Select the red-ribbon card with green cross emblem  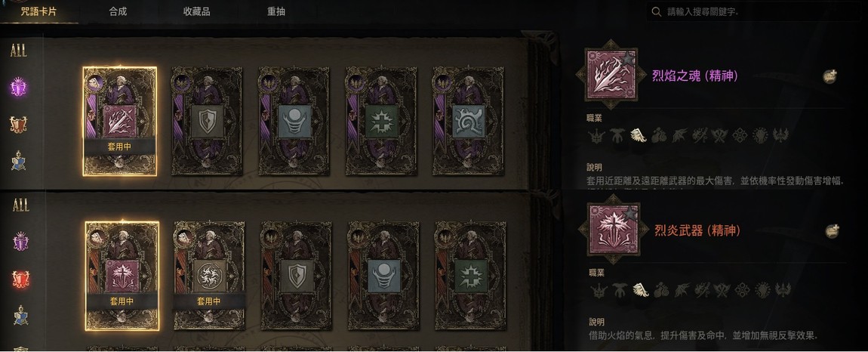pyautogui.click(x=470, y=276)
